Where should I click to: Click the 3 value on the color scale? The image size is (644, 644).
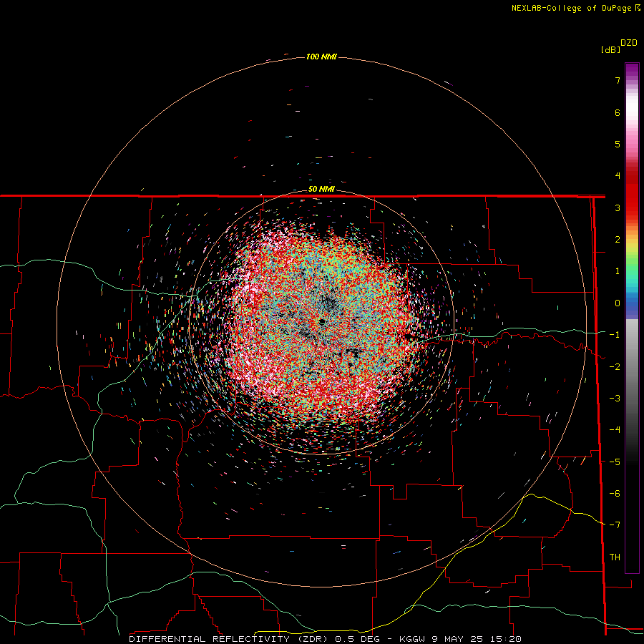click(x=618, y=208)
